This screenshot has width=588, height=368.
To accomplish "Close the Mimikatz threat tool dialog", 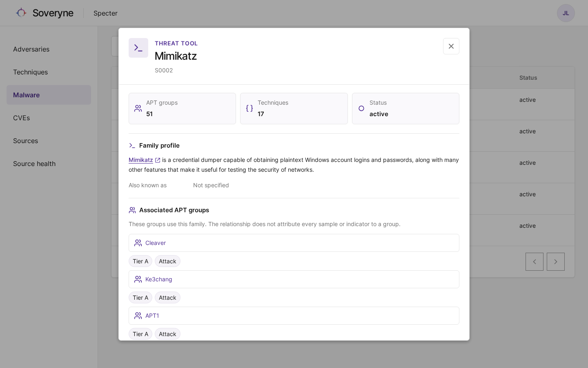I will tap(451, 46).
